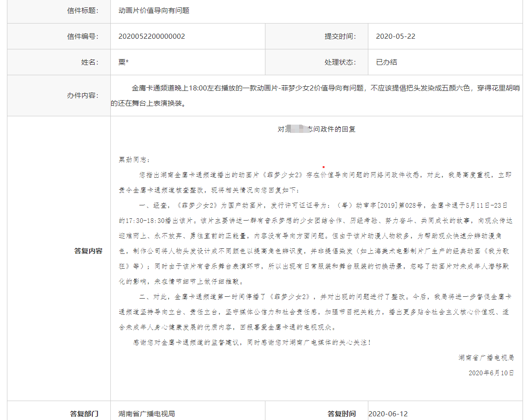Click the reply heading ending with 问政件的回复
Screen dimensions: 529x420
click(x=316, y=129)
